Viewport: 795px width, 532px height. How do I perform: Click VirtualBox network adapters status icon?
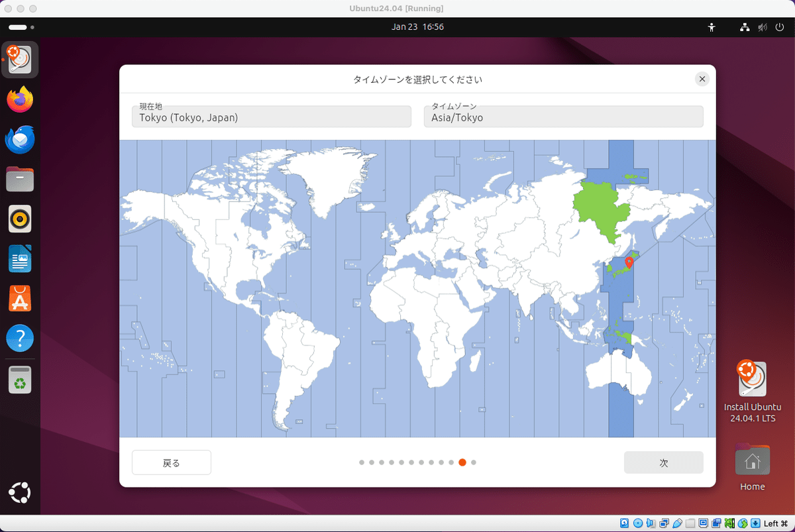coord(664,523)
